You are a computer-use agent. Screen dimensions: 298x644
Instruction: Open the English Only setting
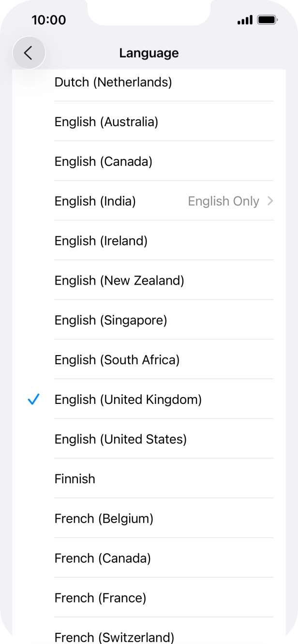(223, 201)
